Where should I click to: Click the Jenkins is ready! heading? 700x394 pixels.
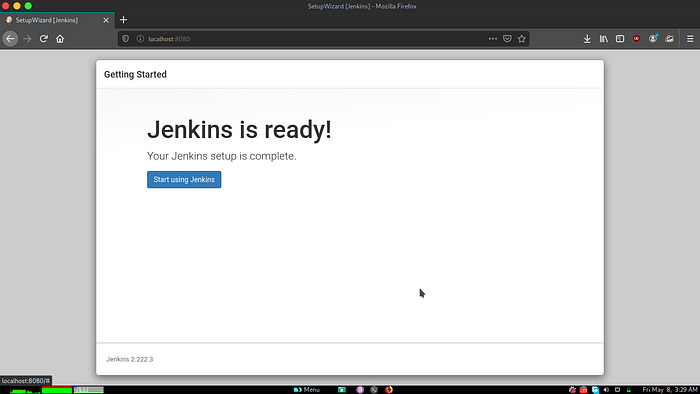tap(239, 130)
